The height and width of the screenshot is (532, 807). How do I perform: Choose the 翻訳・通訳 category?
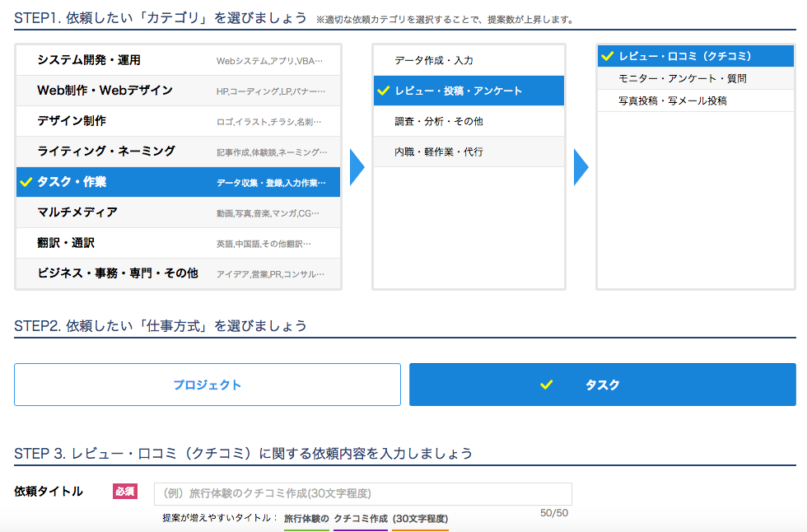[x=178, y=243]
